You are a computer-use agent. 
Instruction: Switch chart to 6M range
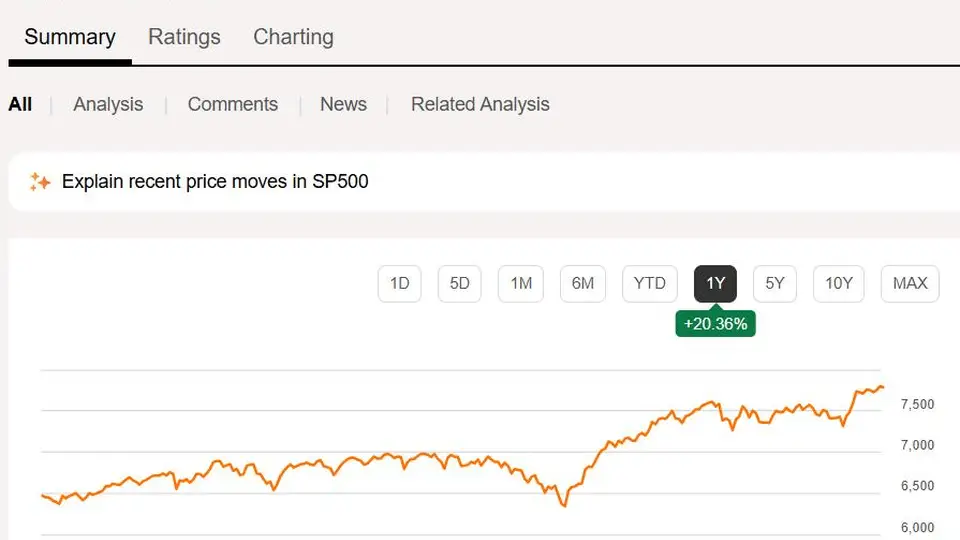(x=583, y=283)
